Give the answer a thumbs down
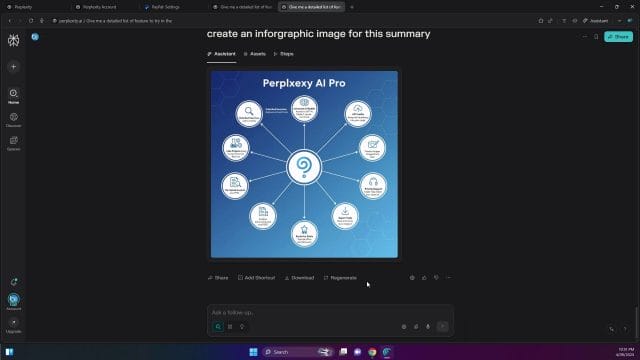This screenshot has height=360, width=640. (x=436, y=278)
